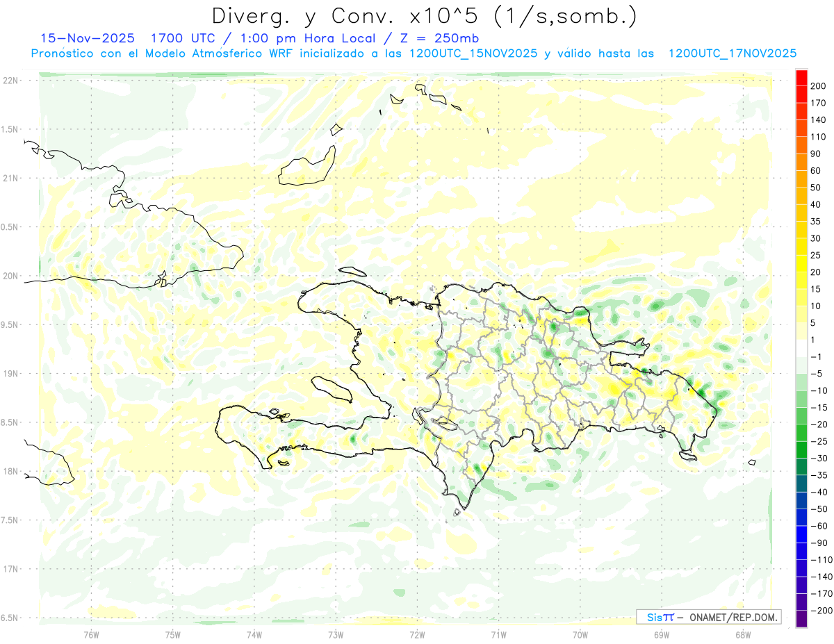The width and height of the screenshot is (834, 644).
Task: Click the positive "200" color scale label
Action: (819, 85)
